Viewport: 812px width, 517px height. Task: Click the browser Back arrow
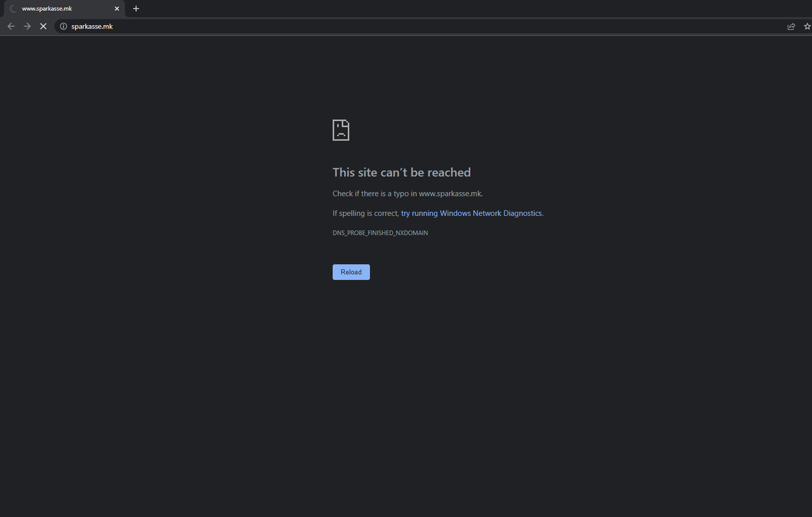pos(11,26)
